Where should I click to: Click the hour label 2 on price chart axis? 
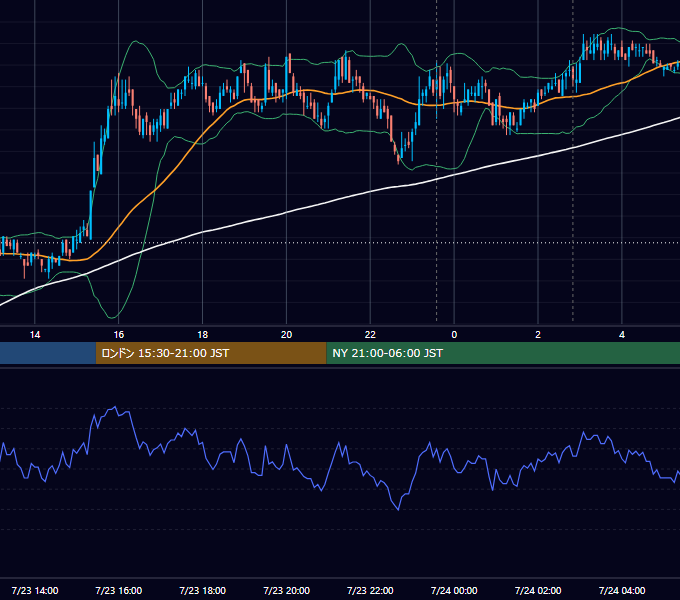[538, 335]
